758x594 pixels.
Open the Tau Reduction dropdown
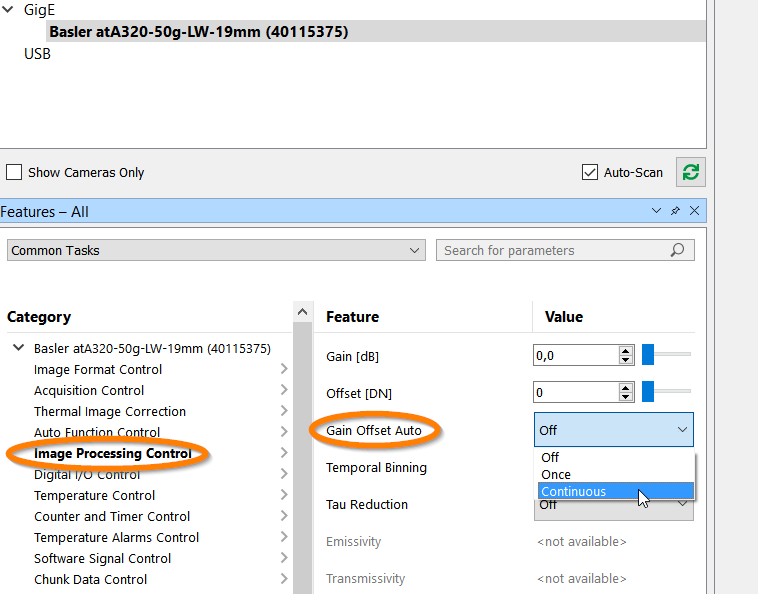613,508
